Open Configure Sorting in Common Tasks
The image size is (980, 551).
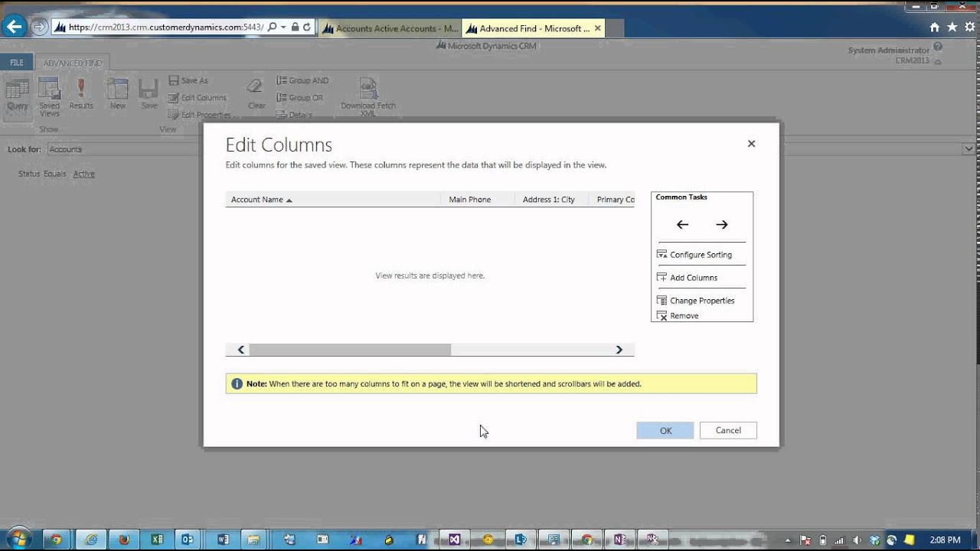tap(694, 255)
